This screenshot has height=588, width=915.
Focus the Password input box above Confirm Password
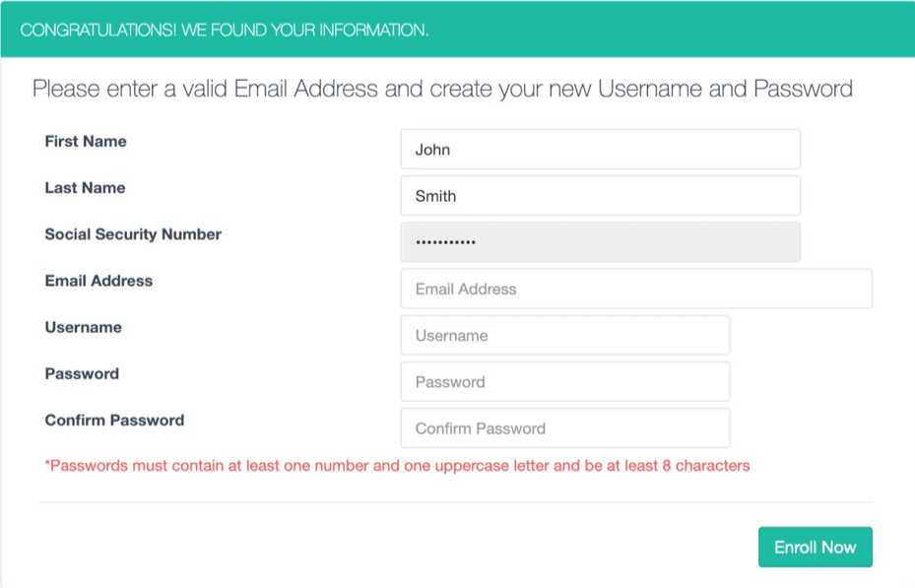(x=564, y=381)
